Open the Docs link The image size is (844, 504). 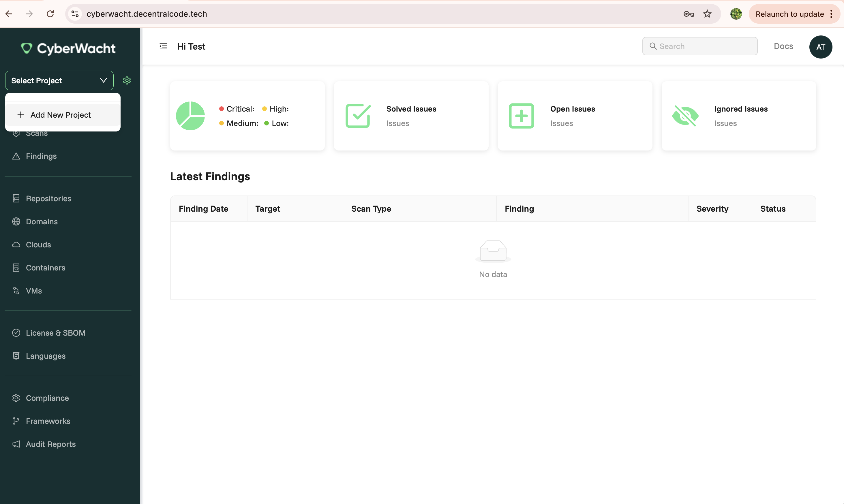[x=783, y=46]
